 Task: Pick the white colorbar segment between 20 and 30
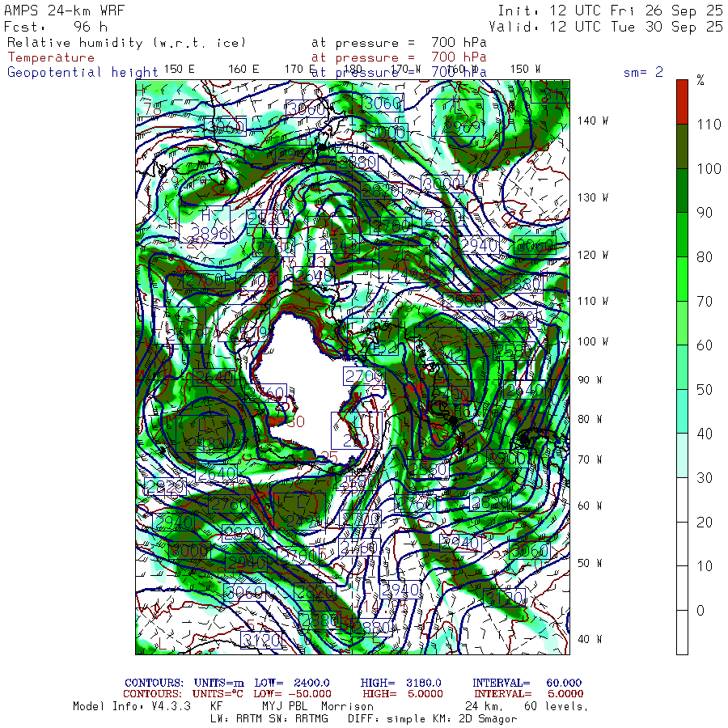click(682, 500)
